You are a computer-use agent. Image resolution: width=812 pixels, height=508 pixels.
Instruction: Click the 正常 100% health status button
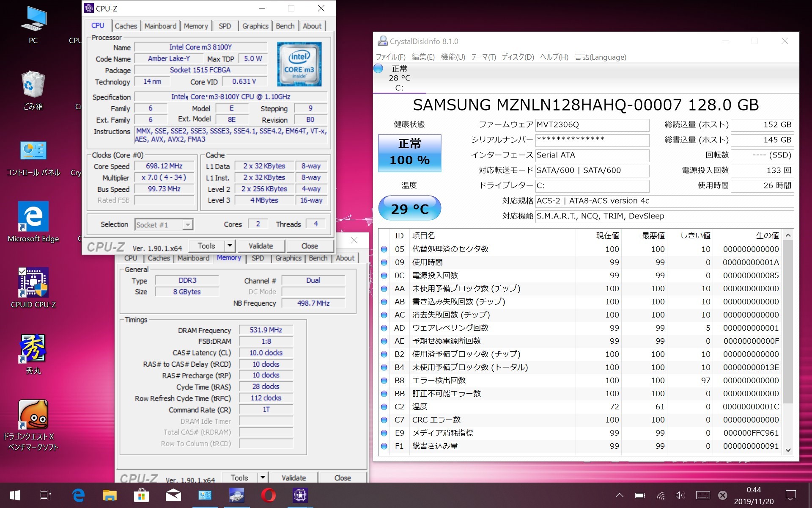coord(409,153)
